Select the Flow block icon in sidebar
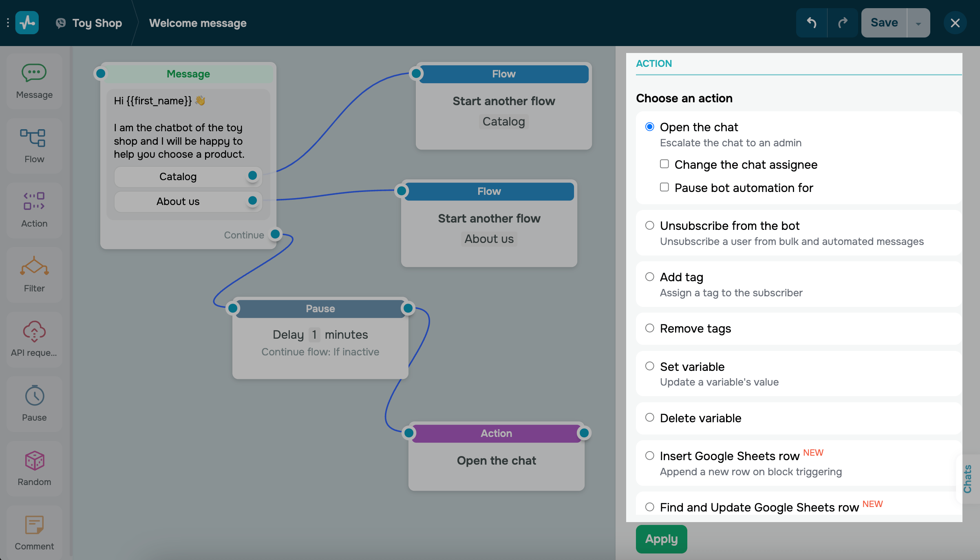The image size is (980, 560). [33, 138]
